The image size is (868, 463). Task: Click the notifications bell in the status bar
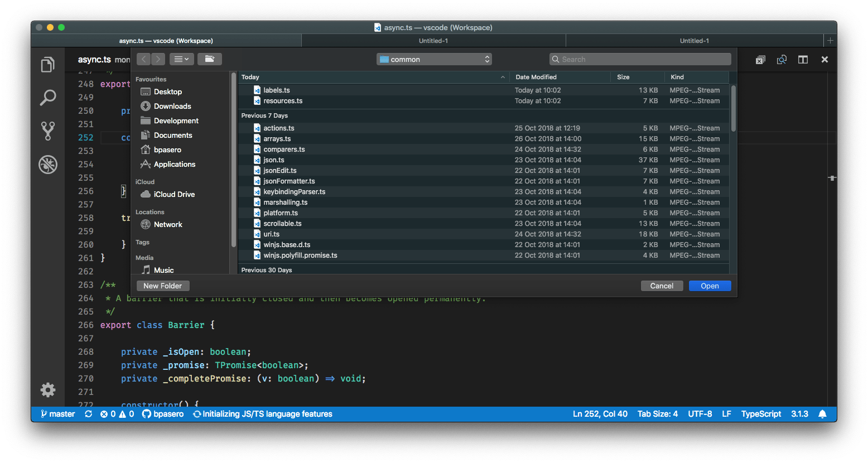coord(823,414)
